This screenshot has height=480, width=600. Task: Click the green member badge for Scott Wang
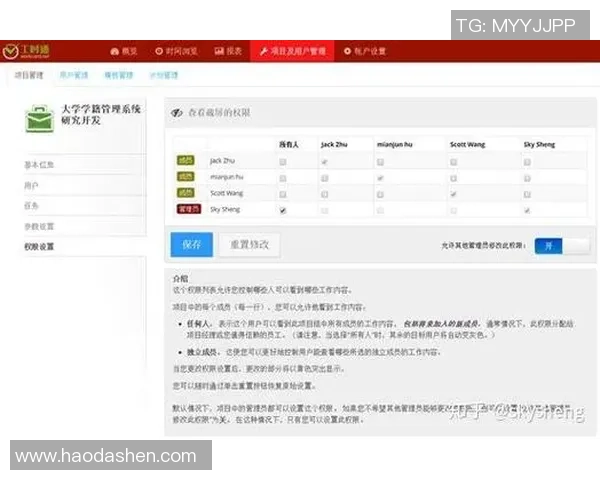click(x=186, y=193)
